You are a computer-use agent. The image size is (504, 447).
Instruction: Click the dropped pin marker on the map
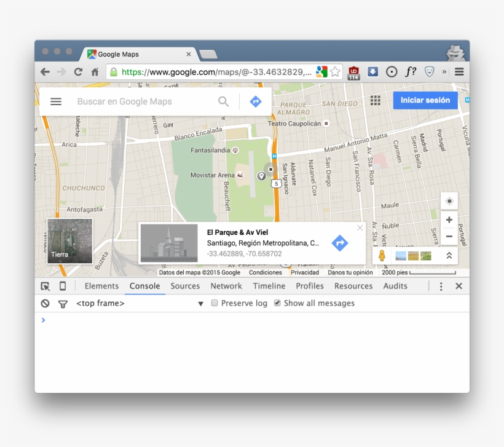(x=261, y=176)
